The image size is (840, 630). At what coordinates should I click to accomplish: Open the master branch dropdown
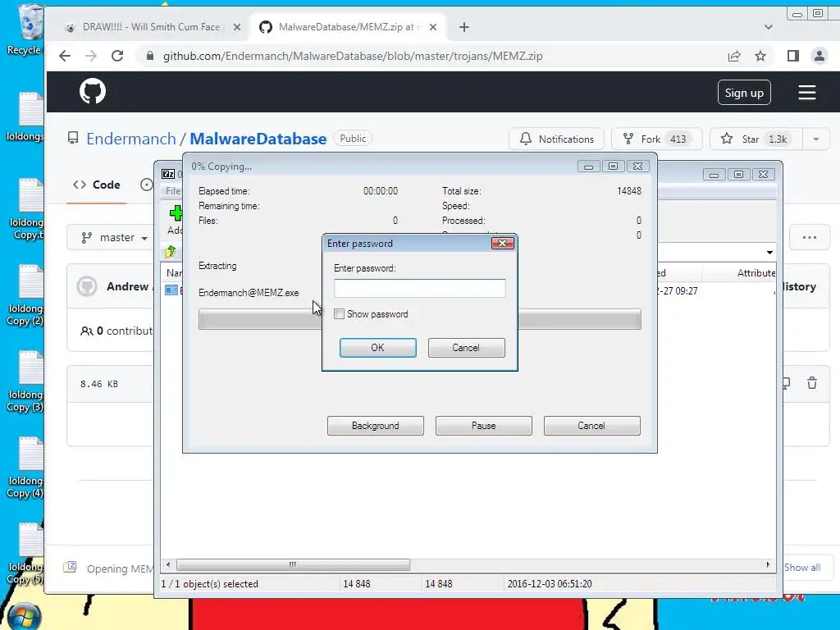click(113, 237)
